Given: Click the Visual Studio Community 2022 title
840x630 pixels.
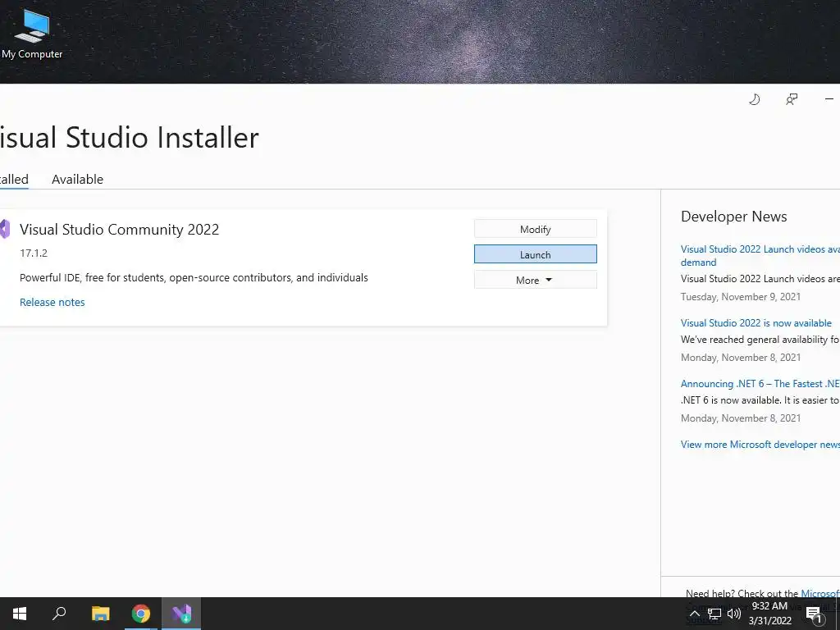Looking at the screenshot, I should (x=120, y=230).
